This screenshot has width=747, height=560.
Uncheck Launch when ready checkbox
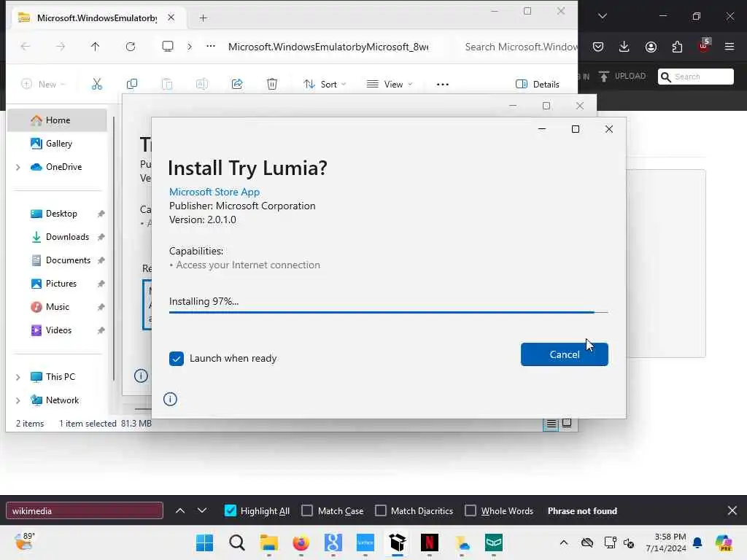[x=177, y=359]
